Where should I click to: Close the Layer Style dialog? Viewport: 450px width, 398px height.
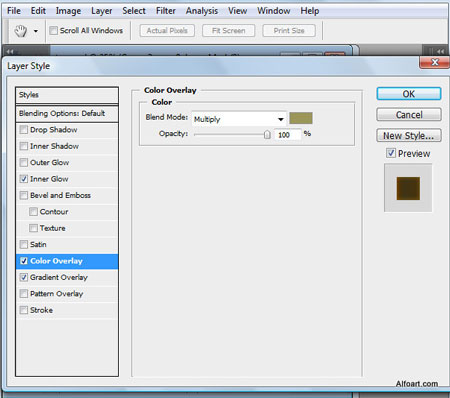click(435, 62)
